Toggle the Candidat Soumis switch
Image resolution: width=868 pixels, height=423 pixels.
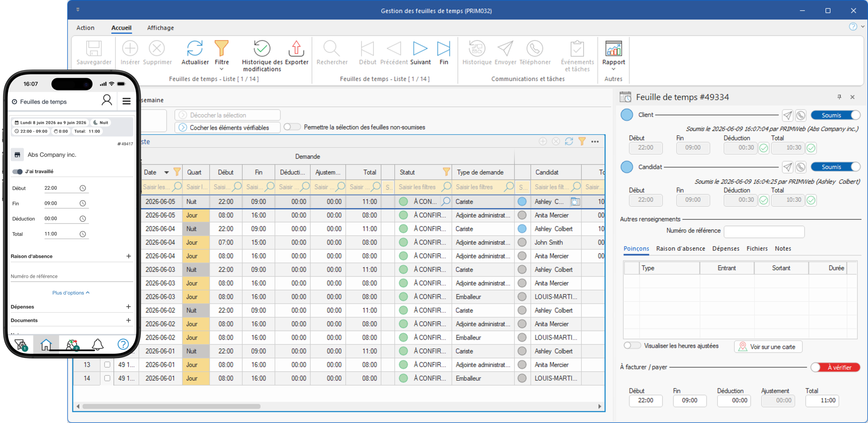click(x=835, y=167)
